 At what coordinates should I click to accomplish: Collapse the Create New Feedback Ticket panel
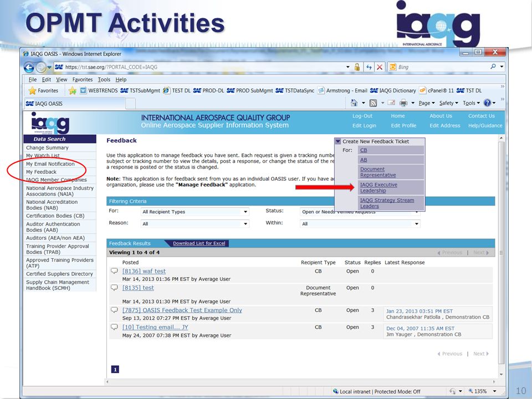tap(338, 141)
